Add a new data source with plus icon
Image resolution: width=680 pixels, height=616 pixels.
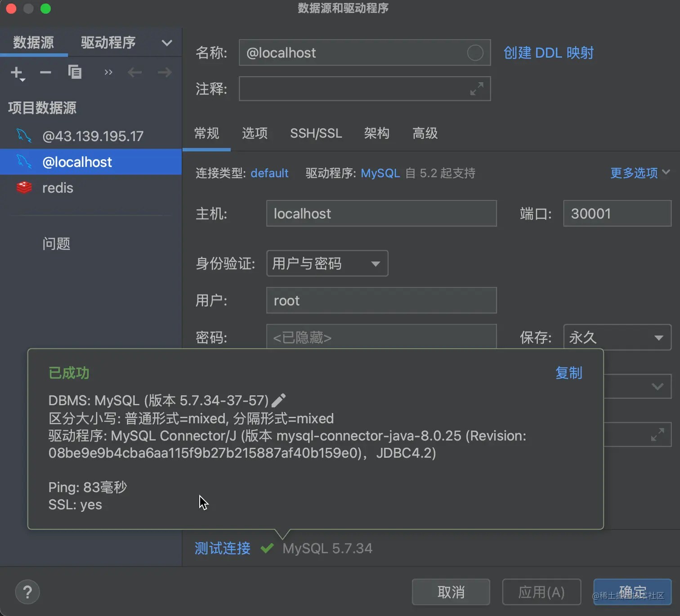coord(17,72)
